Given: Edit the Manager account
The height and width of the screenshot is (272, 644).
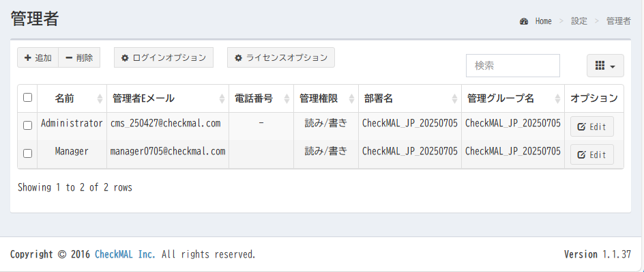Looking at the screenshot, I should coord(592,154).
